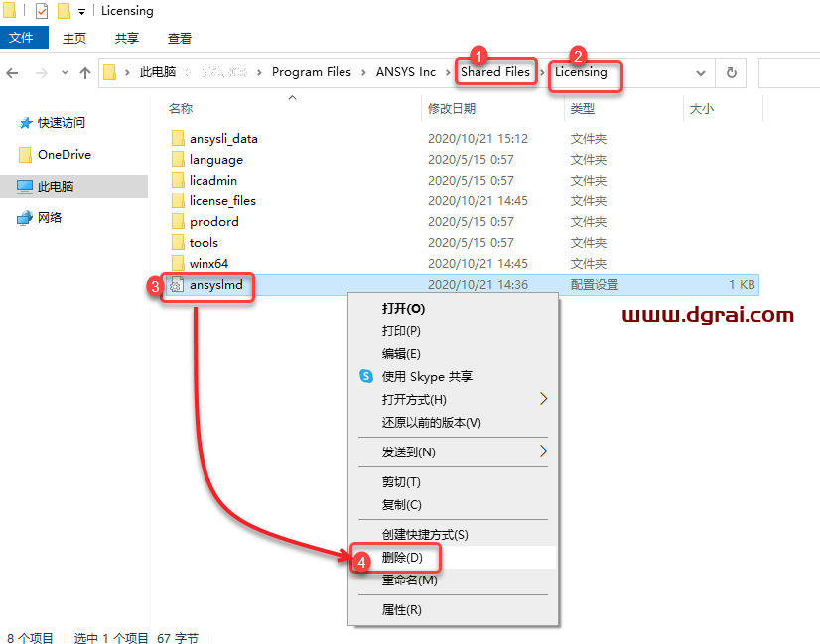
Task: Select the winx64 folder icon
Action: [x=178, y=264]
